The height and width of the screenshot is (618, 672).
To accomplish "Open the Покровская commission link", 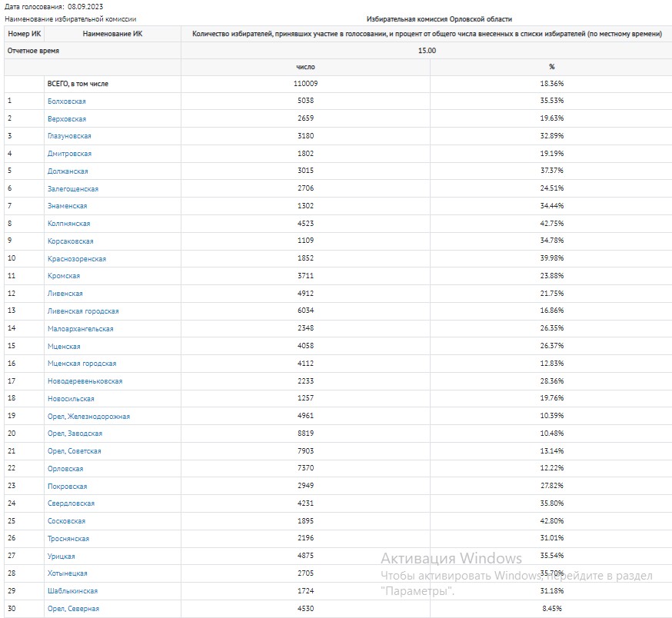I will pyautogui.click(x=67, y=486).
